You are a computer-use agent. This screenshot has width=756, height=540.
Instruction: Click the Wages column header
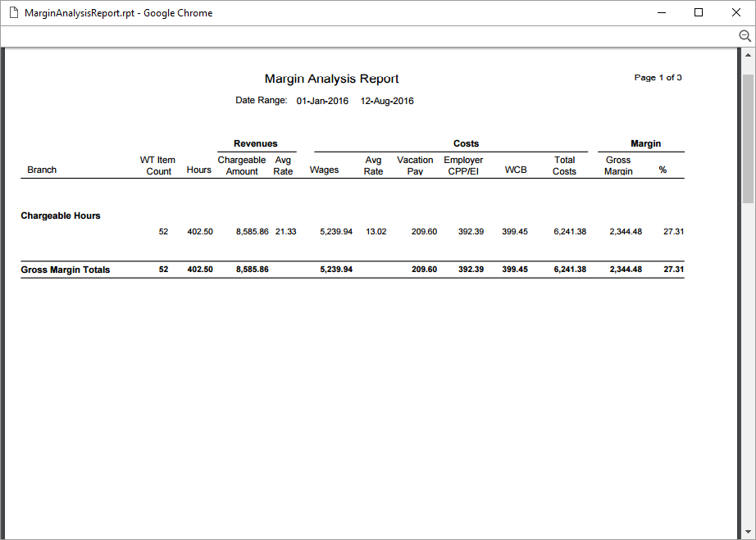[324, 170]
